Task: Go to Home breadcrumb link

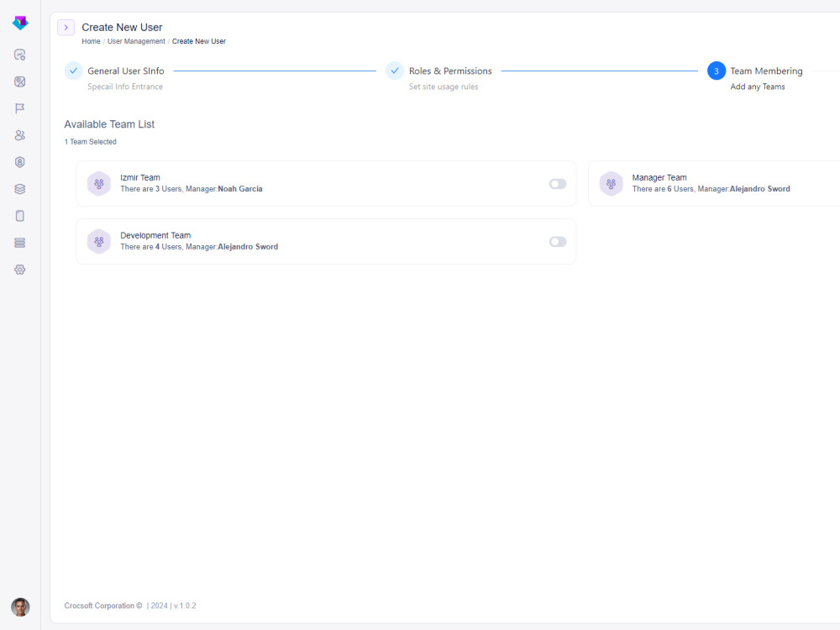Action: 91,41
